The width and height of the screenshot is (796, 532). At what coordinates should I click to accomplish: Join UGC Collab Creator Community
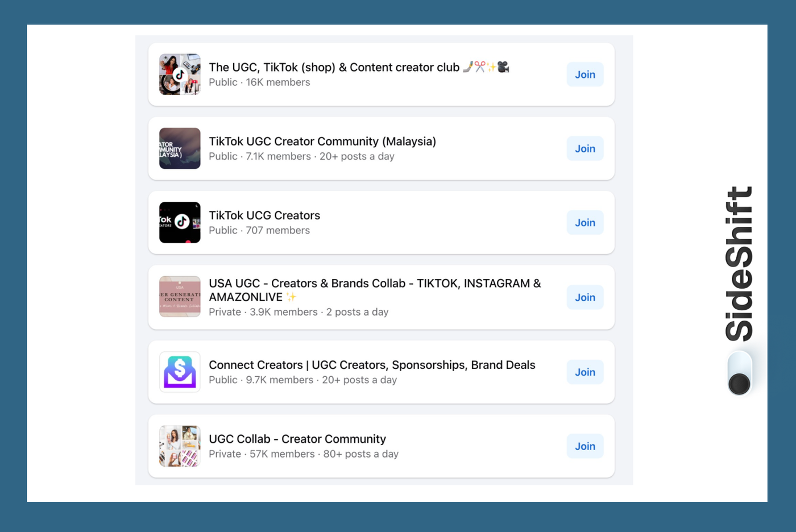click(x=584, y=446)
